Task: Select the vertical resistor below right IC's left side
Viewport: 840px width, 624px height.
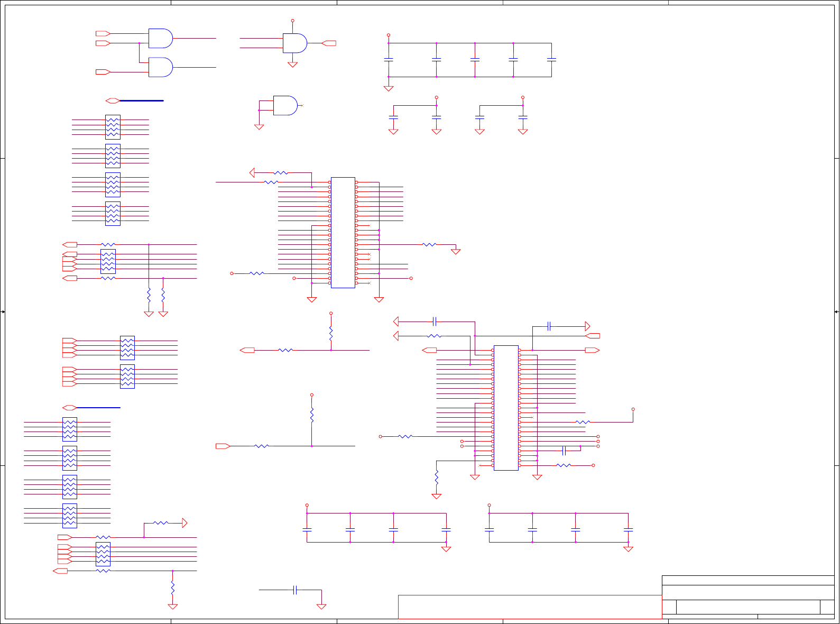Action: click(x=437, y=478)
